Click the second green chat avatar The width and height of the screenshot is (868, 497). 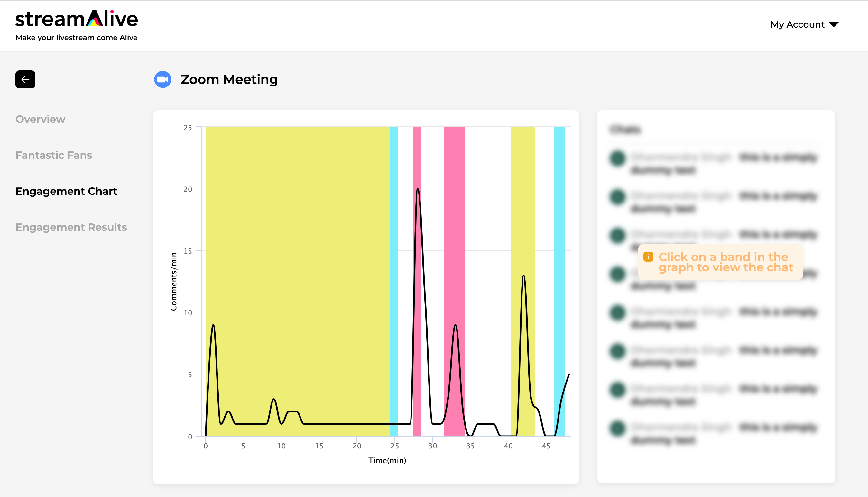click(x=617, y=197)
